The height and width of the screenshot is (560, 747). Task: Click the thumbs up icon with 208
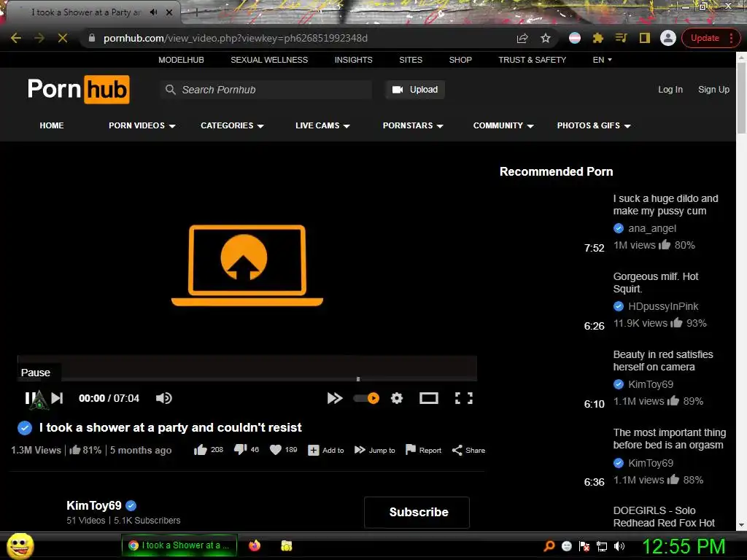pos(201,450)
